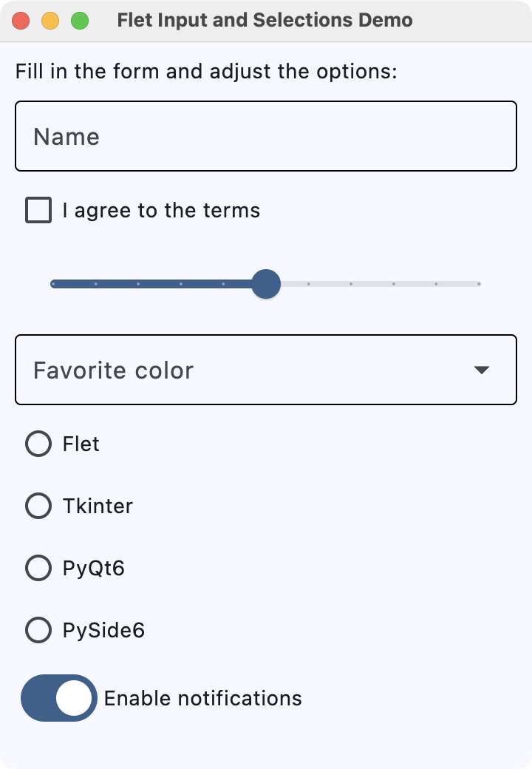Click the slider track left of the thumb

(148, 284)
